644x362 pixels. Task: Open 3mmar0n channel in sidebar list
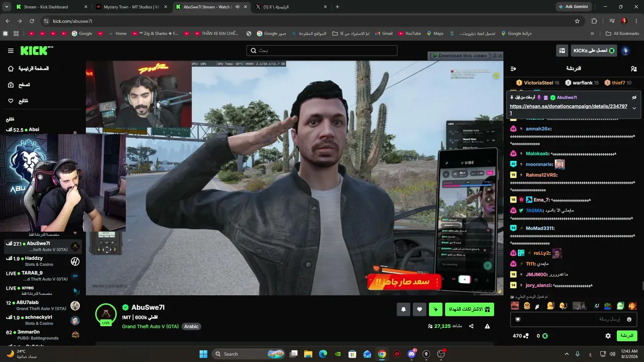[43, 335]
